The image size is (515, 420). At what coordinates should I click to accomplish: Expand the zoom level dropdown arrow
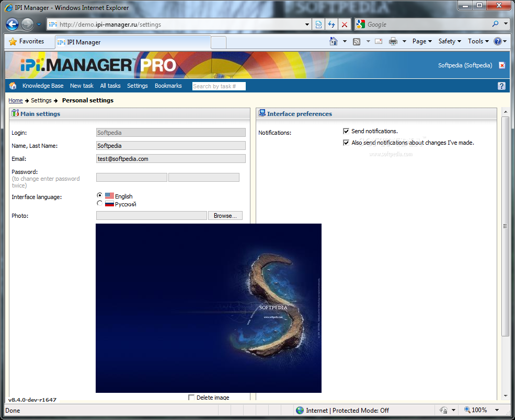pos(497,410)
